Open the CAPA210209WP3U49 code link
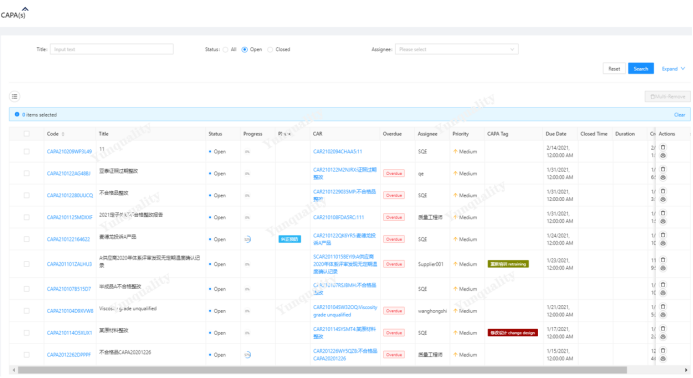This screenshot has width=693, height=378. [69, 152]
